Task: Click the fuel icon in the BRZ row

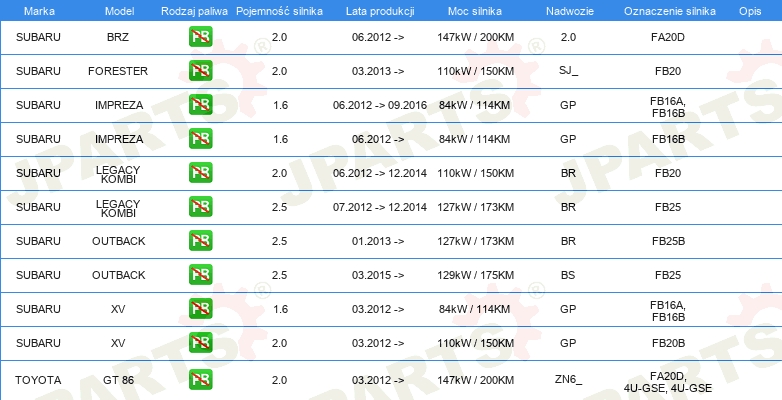Action: (200, 37)
